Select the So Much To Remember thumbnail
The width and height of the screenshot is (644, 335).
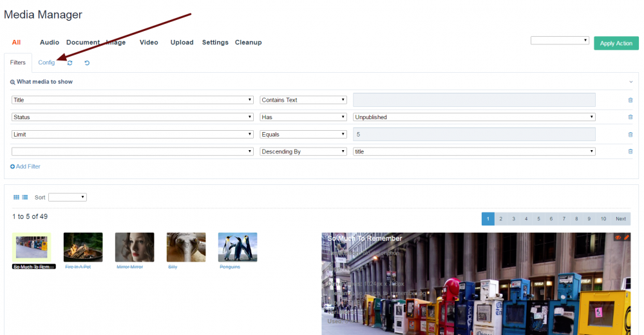click(32, 247)
